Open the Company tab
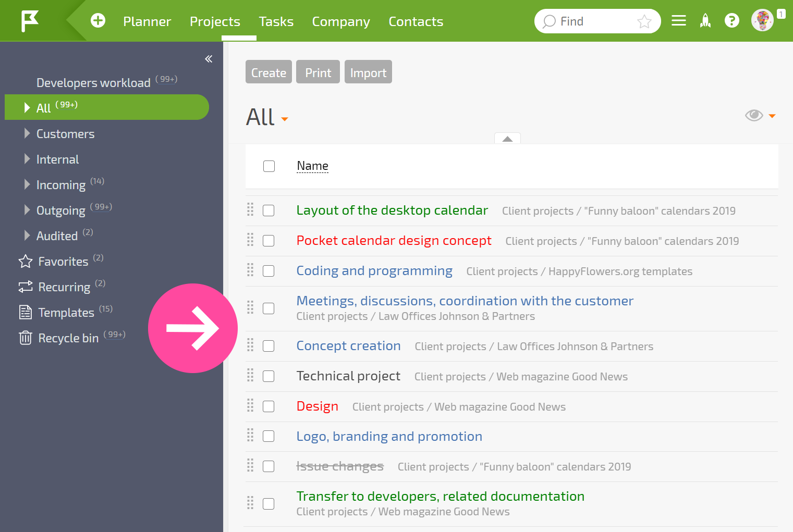This screenshot has height=532, width=793. point(341,21)
